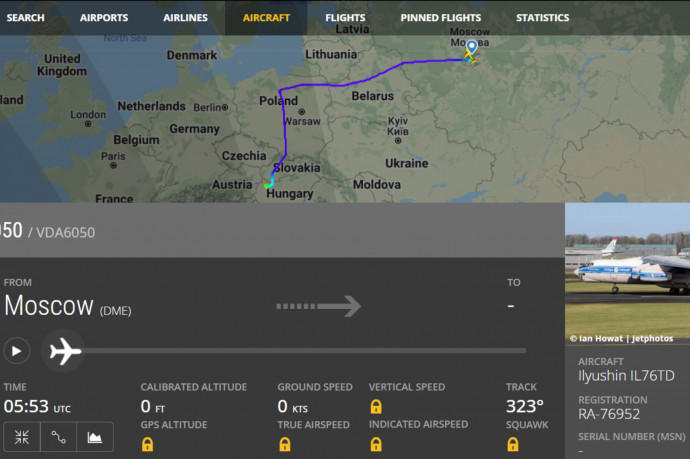
Task: Open the Flights tab
Action: click(x=345, y=18)
